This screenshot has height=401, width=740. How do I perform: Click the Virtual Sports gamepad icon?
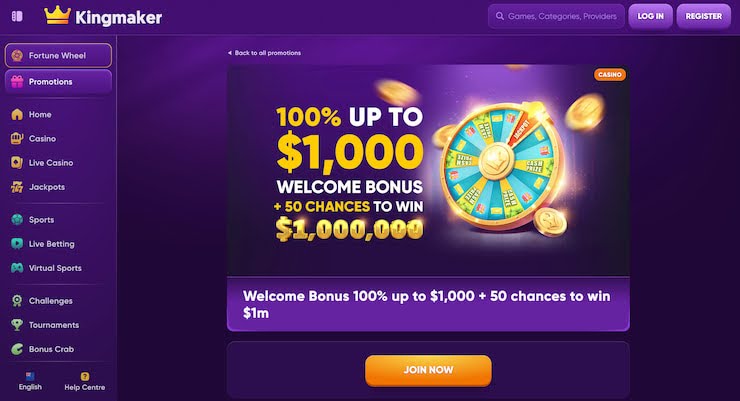[x=17, y=268]
